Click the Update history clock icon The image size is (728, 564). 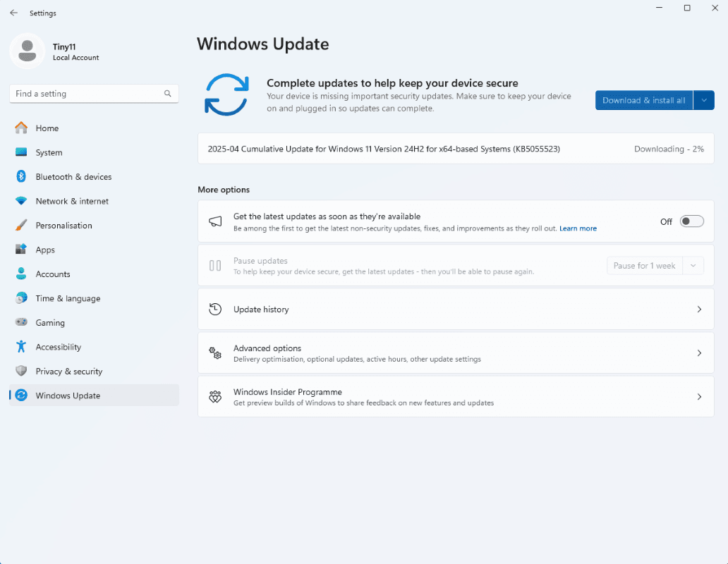tap(215, 309)
